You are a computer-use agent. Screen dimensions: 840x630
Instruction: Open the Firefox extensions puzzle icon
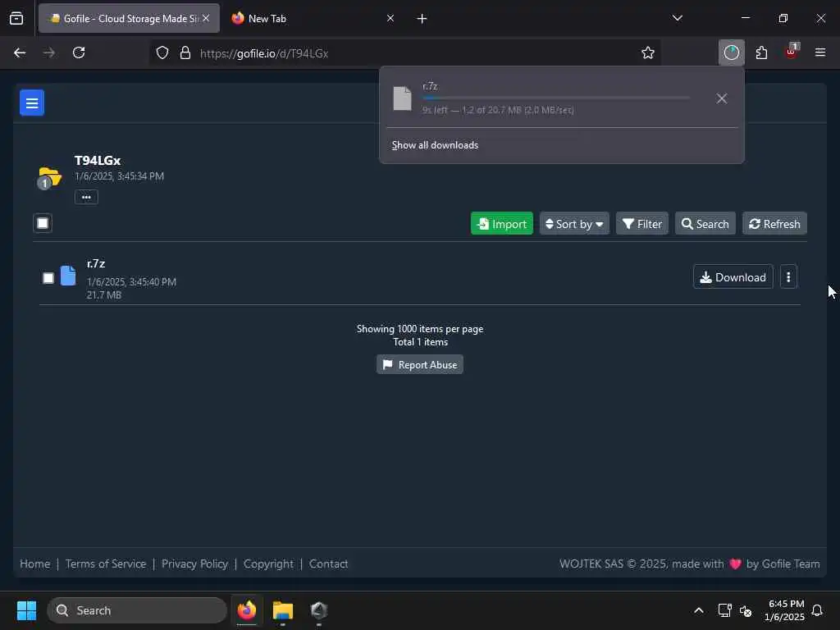(x=761, y=52)
